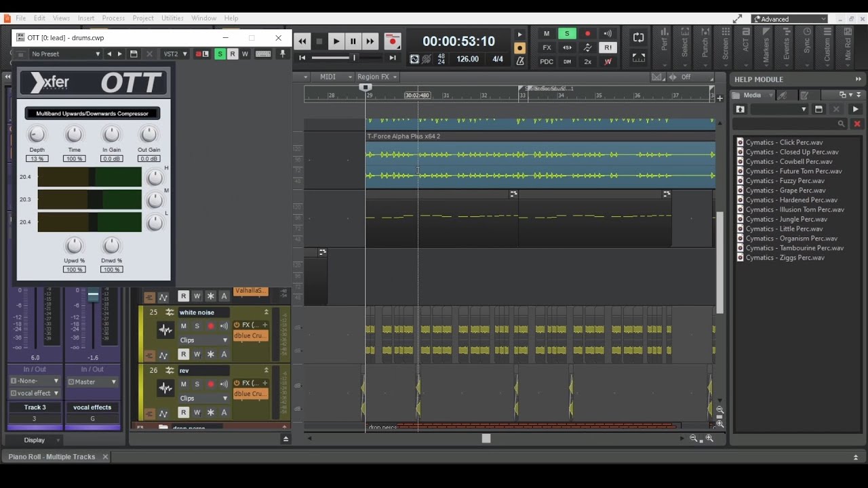Click the rev track waveform icon
The width and height of the screenshot is (868, 488).
coord(165,388)
